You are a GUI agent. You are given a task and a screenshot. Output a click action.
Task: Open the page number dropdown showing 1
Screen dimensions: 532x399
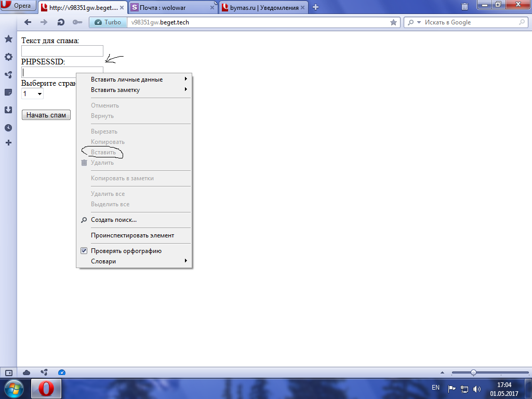pyautogui.click(x=32, y=94)
